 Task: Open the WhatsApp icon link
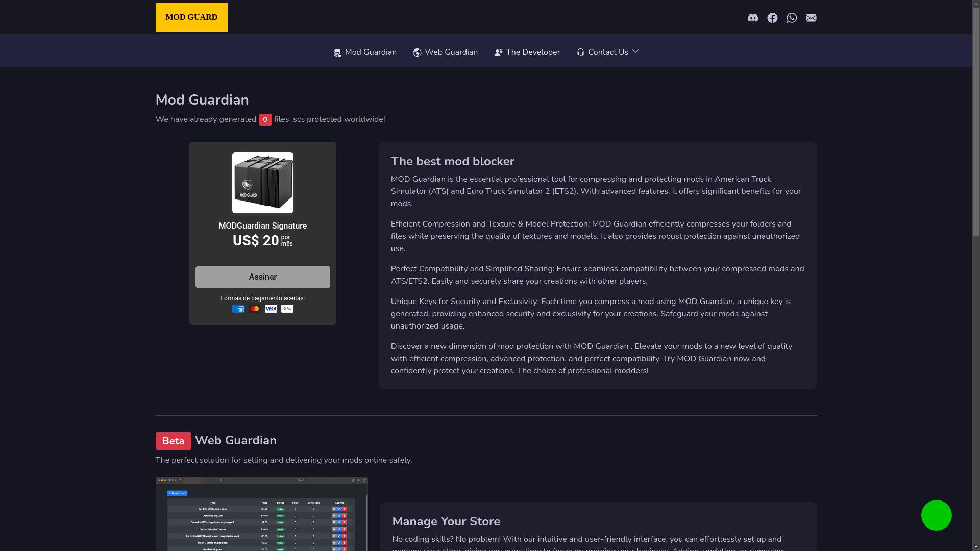792,18
